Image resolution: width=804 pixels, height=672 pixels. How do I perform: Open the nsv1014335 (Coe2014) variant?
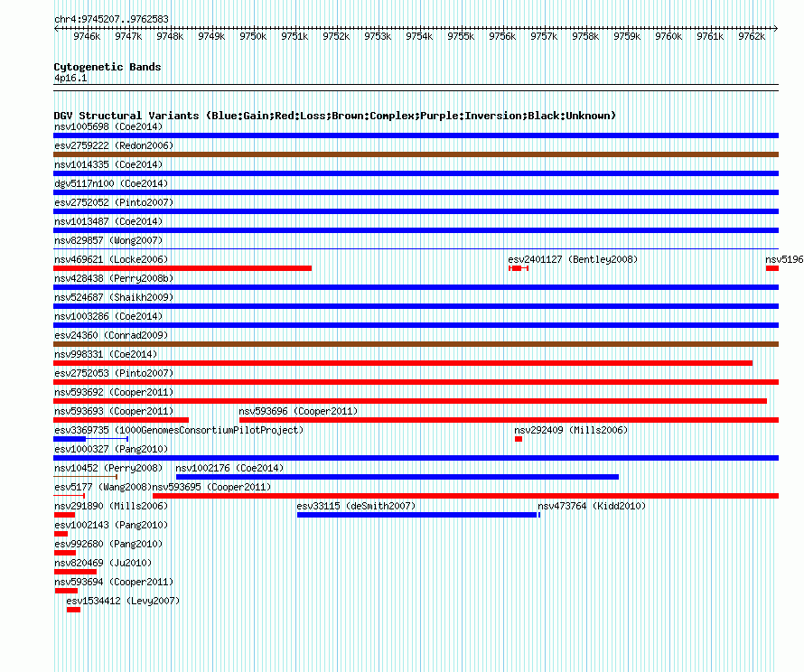click(x=108, y=164)
